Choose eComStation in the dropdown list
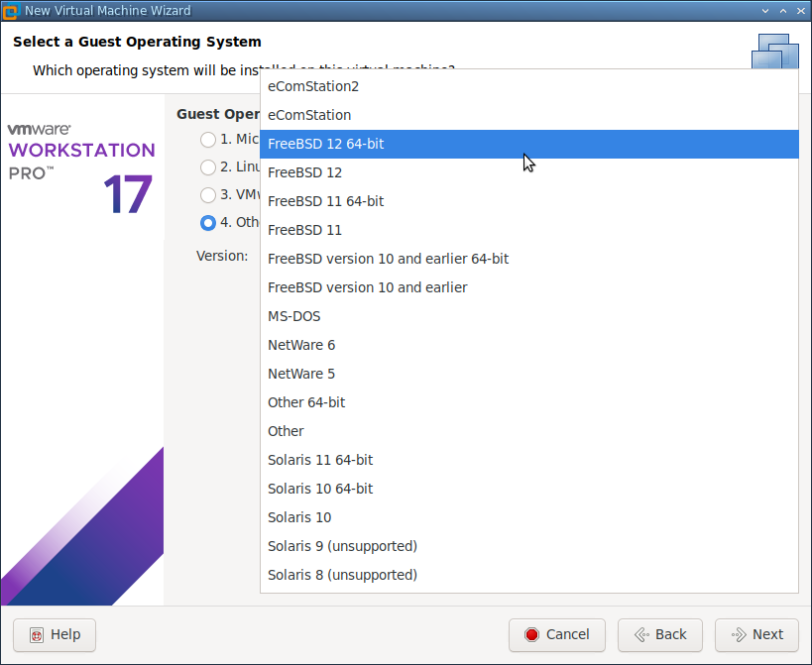The height and width of the screenshot is (665, 812). coord(529,115)
